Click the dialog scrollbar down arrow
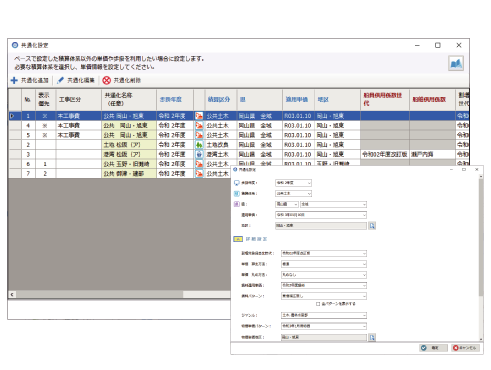 481,339
